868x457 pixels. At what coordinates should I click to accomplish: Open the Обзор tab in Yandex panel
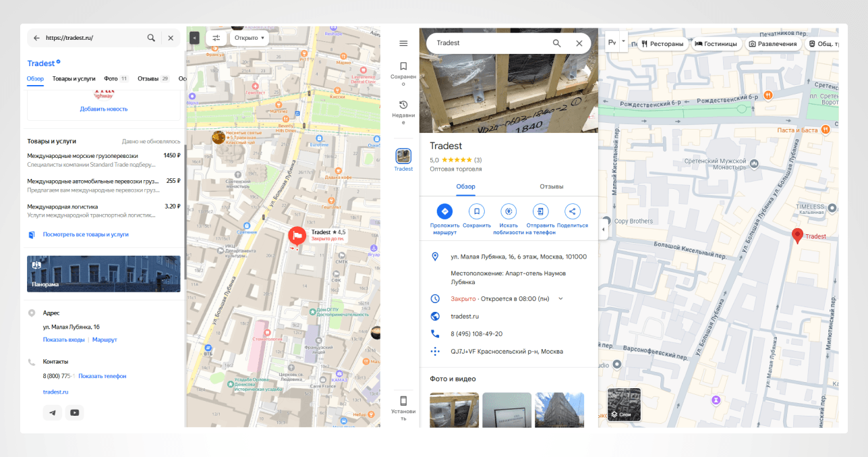point(35,79)
